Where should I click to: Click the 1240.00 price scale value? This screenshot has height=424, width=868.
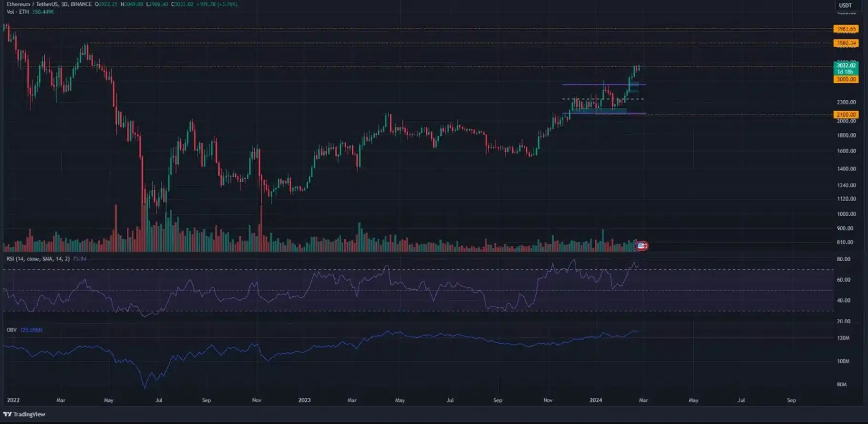[x=846, y=185]
